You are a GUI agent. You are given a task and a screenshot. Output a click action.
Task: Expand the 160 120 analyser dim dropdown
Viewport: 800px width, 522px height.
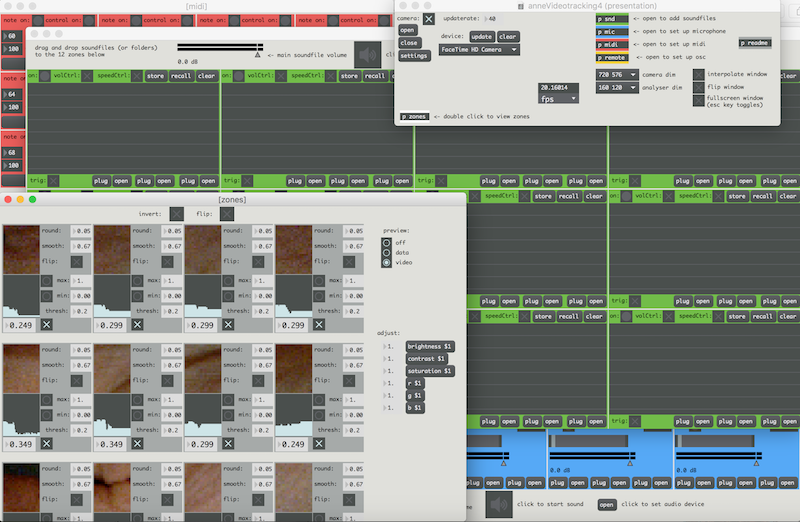[x=617, y=88]
